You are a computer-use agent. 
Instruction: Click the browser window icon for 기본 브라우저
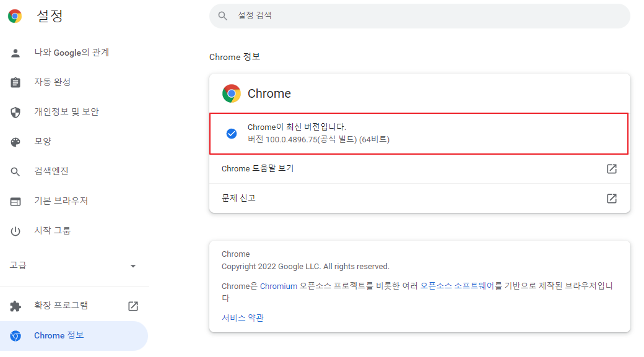click(15, 202)
